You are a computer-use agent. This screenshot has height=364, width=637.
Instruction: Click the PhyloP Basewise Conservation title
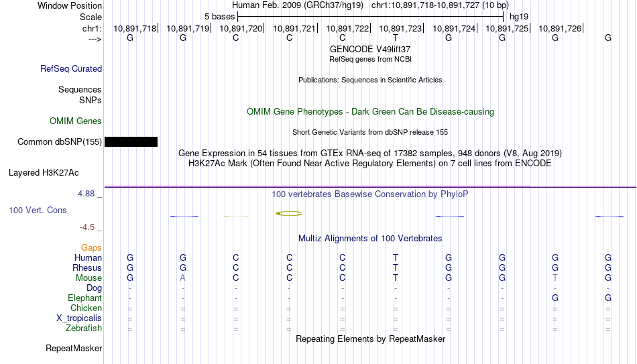pyautogui.click(x=370, y=194)
